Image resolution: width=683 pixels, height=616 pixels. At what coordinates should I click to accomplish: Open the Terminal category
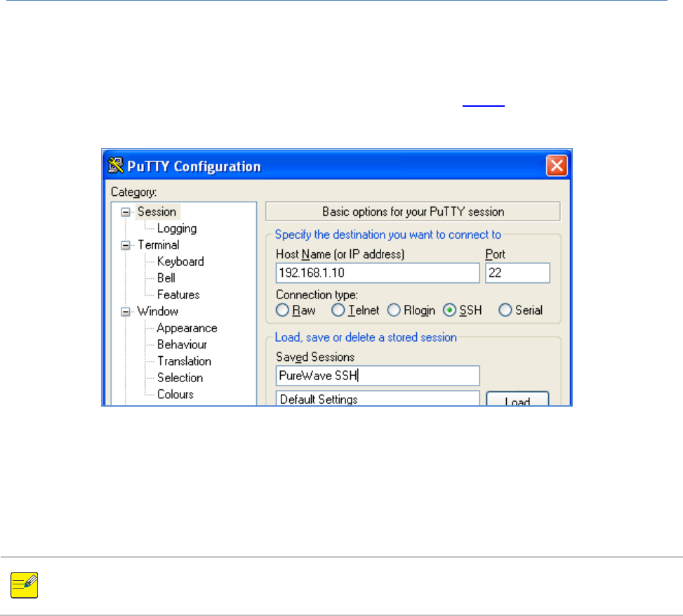pyautogui.click(x=159, y=245)
